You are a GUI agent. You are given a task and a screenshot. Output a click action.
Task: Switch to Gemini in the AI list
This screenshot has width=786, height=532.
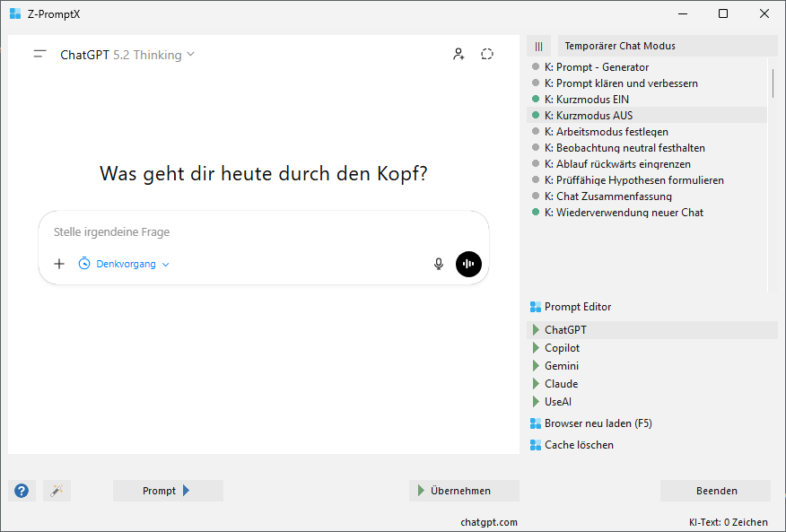[x=562, y=366]
